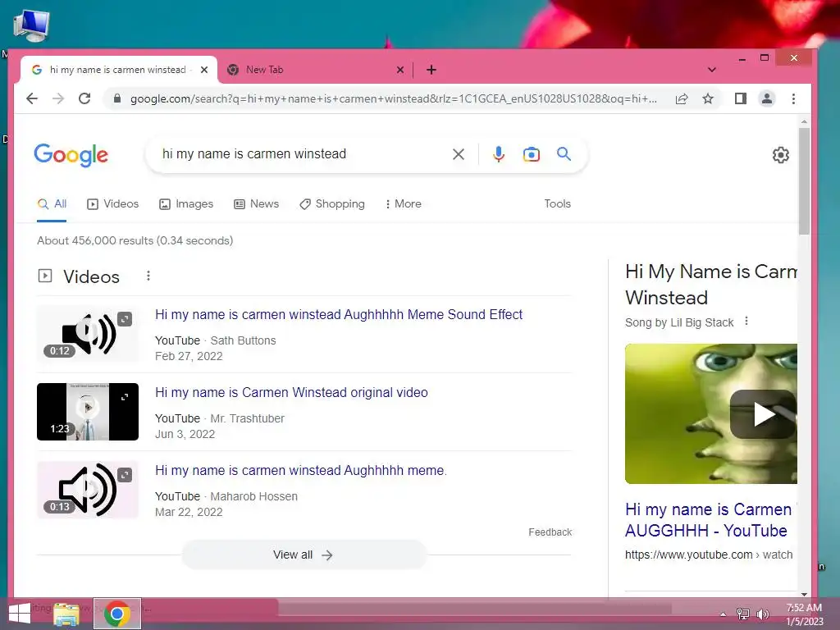Bookmark this tab with the star icon
840x630 pixels.
(708, 98)
